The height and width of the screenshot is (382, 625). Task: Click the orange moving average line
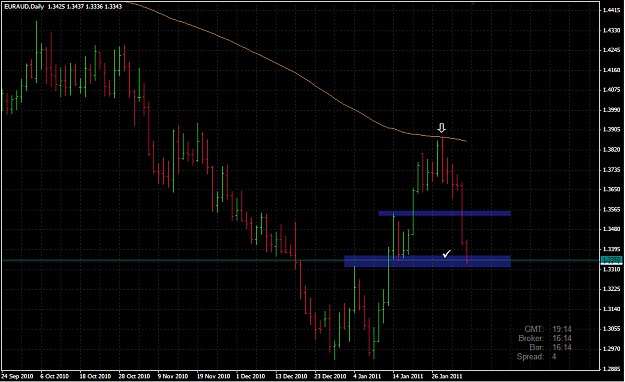295,73
